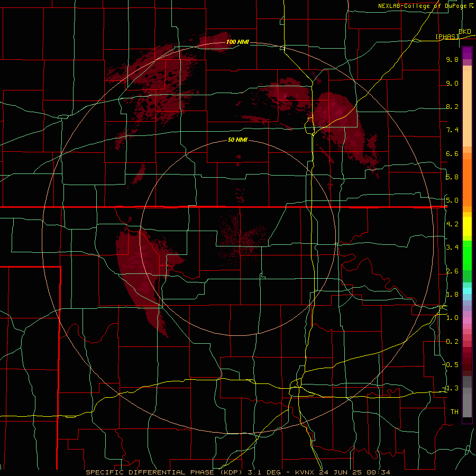Screen dimensions: 476x476
Task: Click the KDP echo southwest on 50 NMI ring
Action: (143, 273)
